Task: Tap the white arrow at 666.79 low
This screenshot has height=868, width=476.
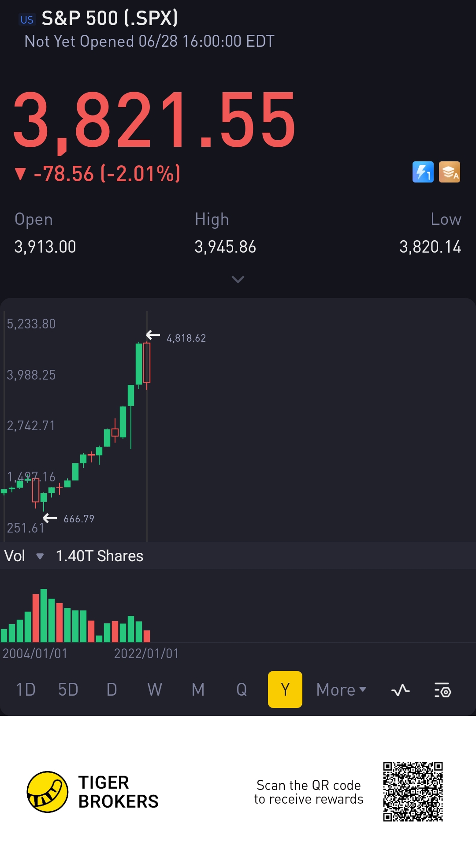Action: [50, 518]
